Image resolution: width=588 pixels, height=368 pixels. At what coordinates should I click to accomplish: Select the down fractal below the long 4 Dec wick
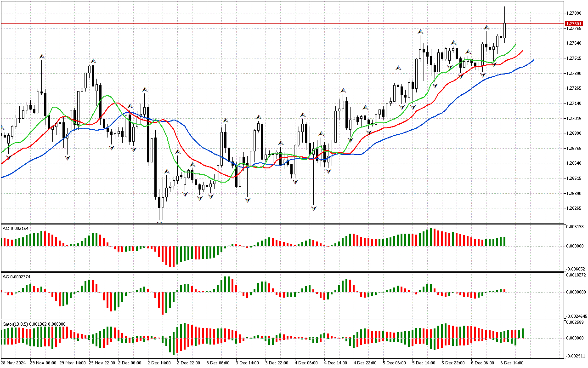[x=314, y=208]
